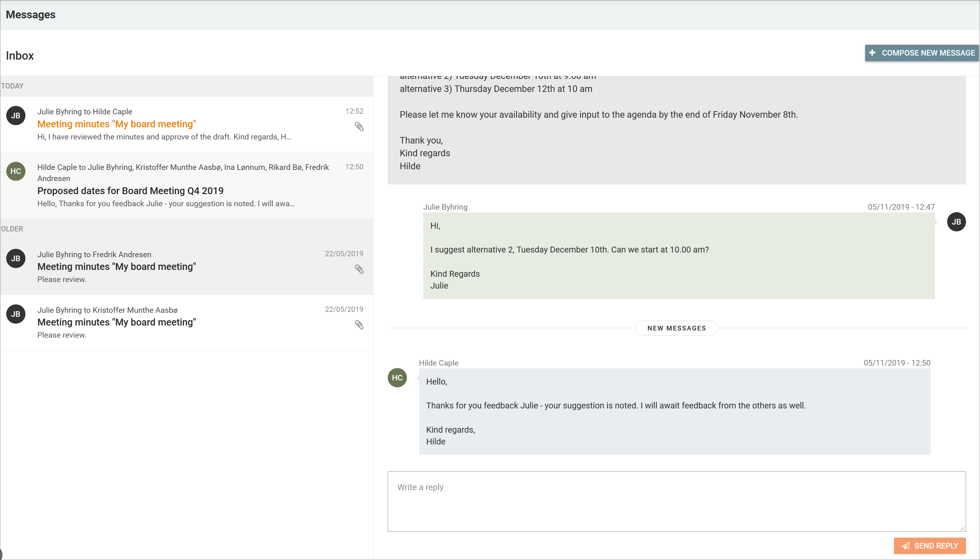
Task: Click the plus icon on Compose New Message
Action: [x=872, y=53]
